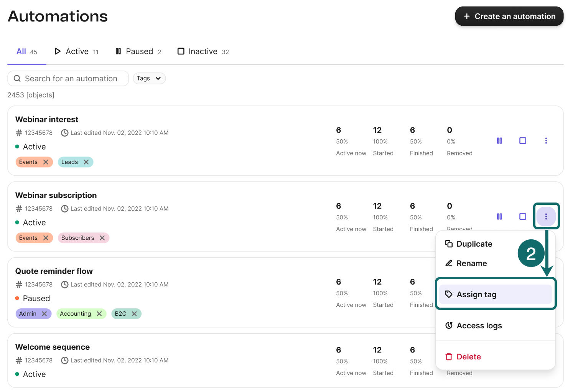Screen dimensions: 573x392
Task: Click Create an automation
Action: [x=509, y=16]
